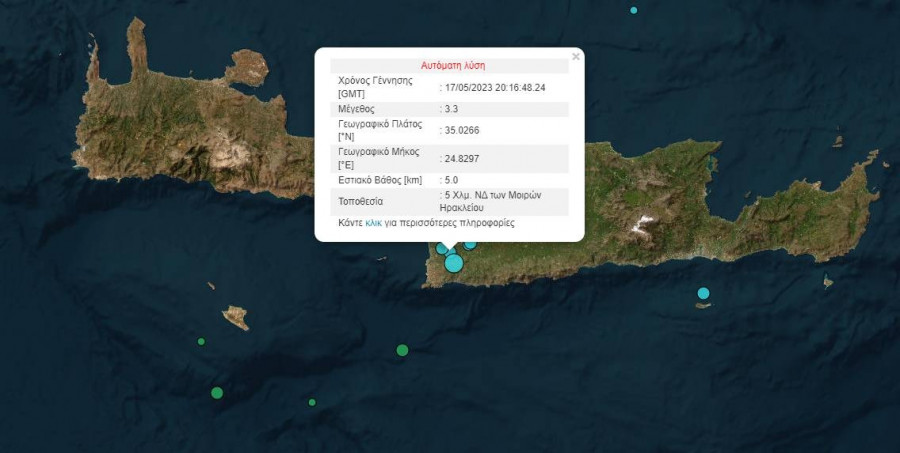The width and height of the screenshot is (900, 453).
Task: Click the cyan marker left of the popup pointer
Action: [441, 248]
